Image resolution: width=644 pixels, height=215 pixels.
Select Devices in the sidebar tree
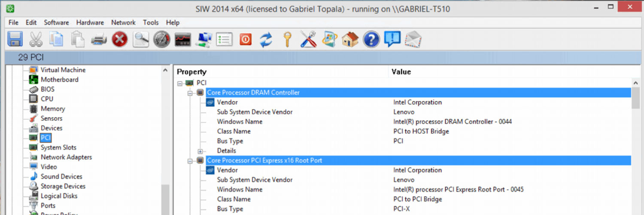click(52, 128)
